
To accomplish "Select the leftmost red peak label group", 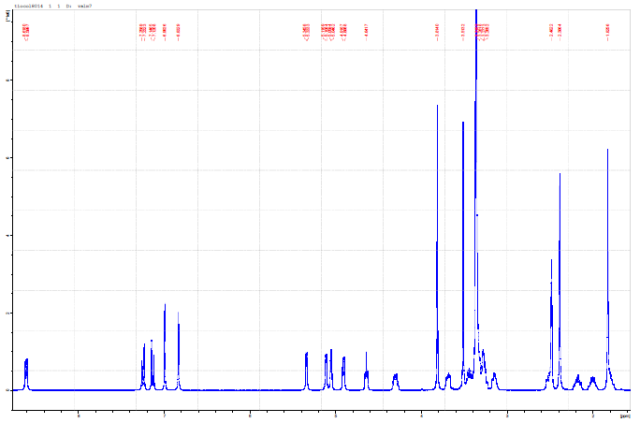I will 25,30.
